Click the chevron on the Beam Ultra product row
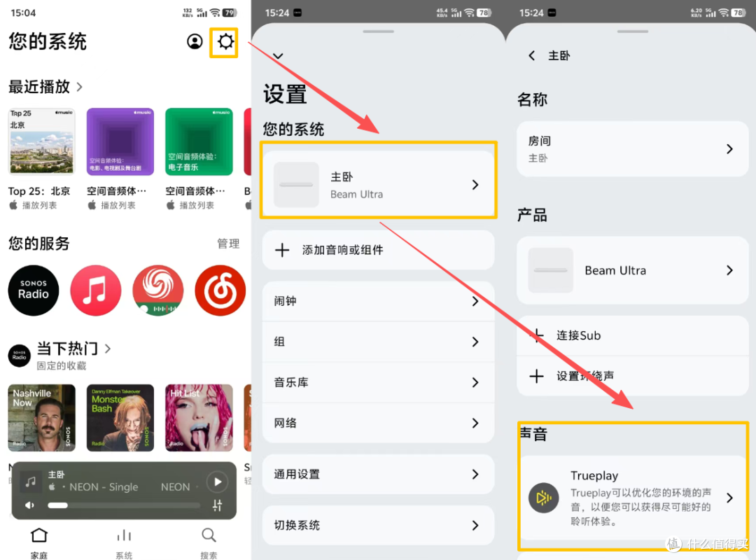The width and height of the screenshot is (756, 560). pyautogui.click(x=730, y=270)
